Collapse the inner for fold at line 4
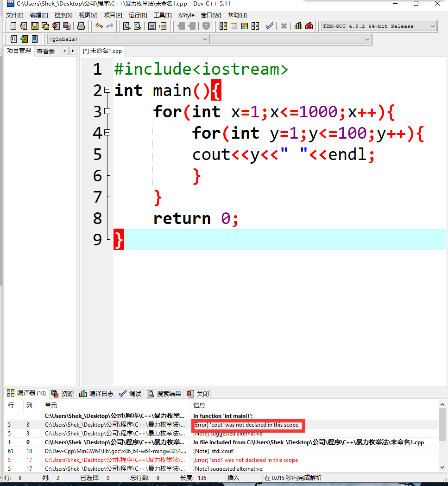The image size is (448, 486). pos(107,133)
